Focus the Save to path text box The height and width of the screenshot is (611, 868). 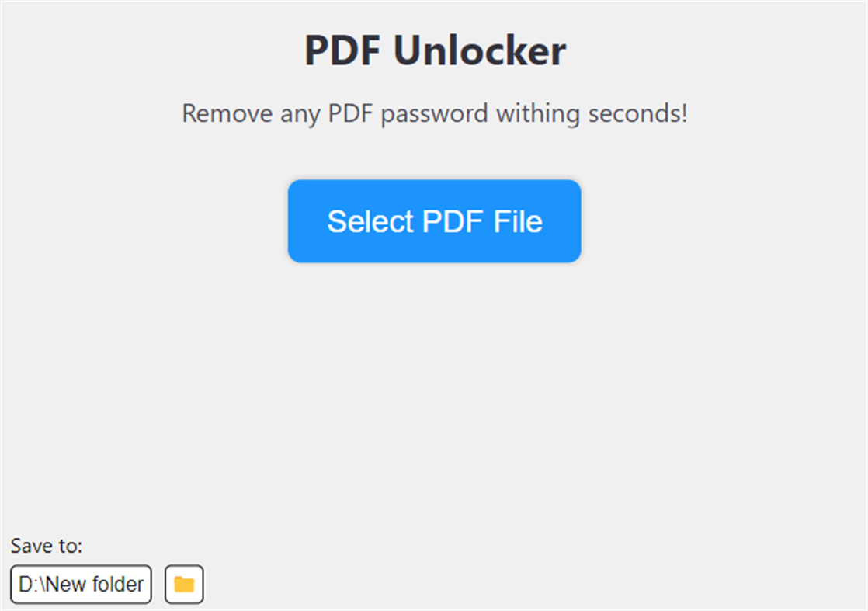[82, 584]
